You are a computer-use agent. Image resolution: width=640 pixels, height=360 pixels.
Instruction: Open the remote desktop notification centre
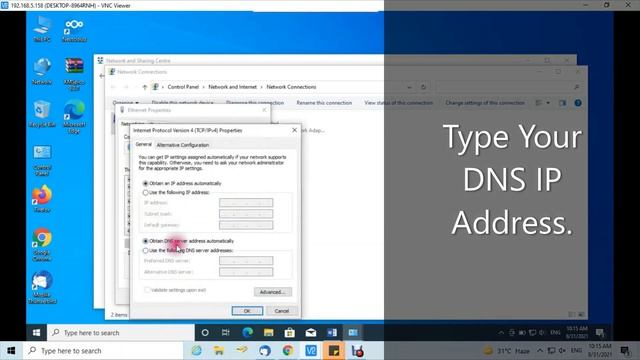pyautogui.click(x=600, y=333)
